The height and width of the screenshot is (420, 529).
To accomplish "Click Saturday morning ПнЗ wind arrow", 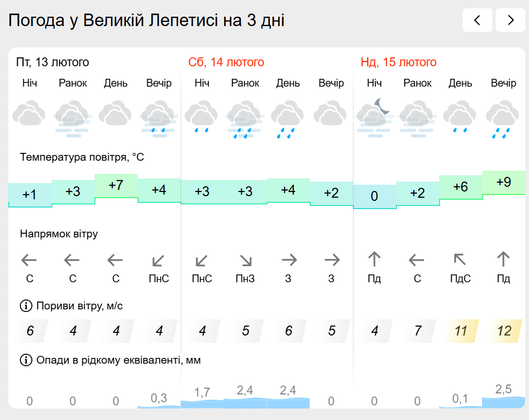I will pos(245,259).
